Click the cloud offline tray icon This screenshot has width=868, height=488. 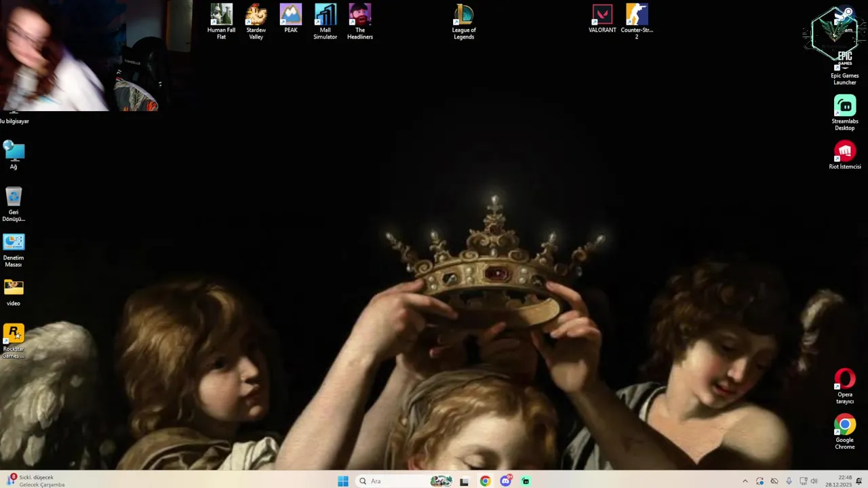tap(774, 481)
